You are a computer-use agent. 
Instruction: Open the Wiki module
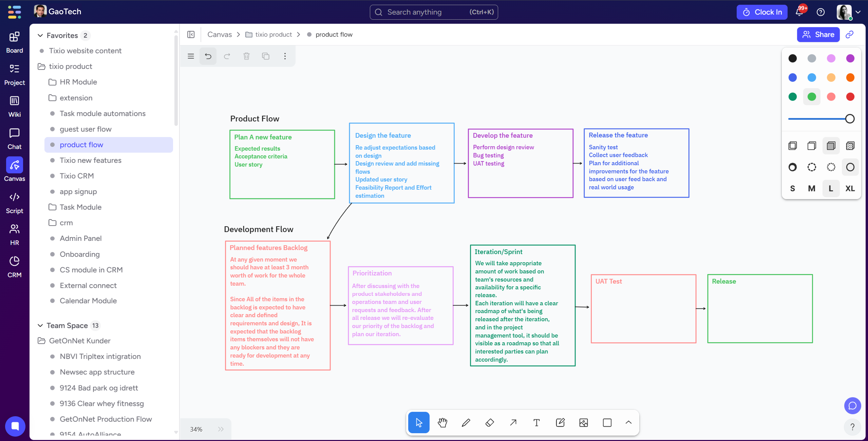(14, 106)
